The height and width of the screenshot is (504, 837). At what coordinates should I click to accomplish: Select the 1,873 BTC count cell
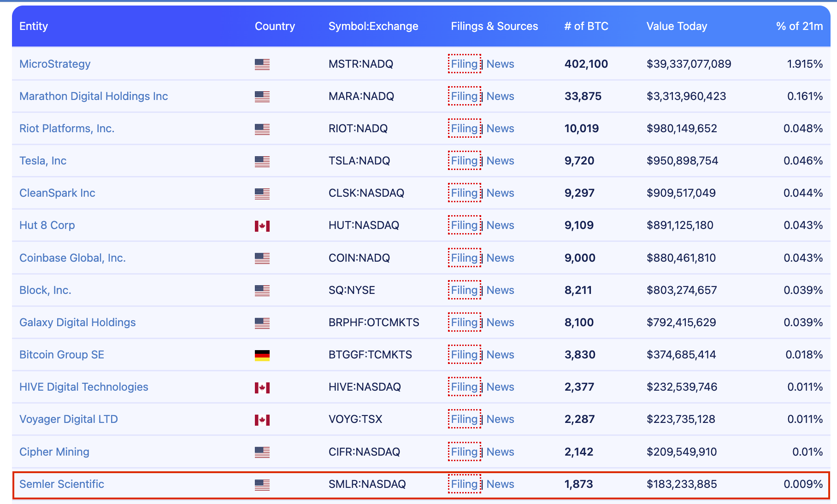pos(579,484)
